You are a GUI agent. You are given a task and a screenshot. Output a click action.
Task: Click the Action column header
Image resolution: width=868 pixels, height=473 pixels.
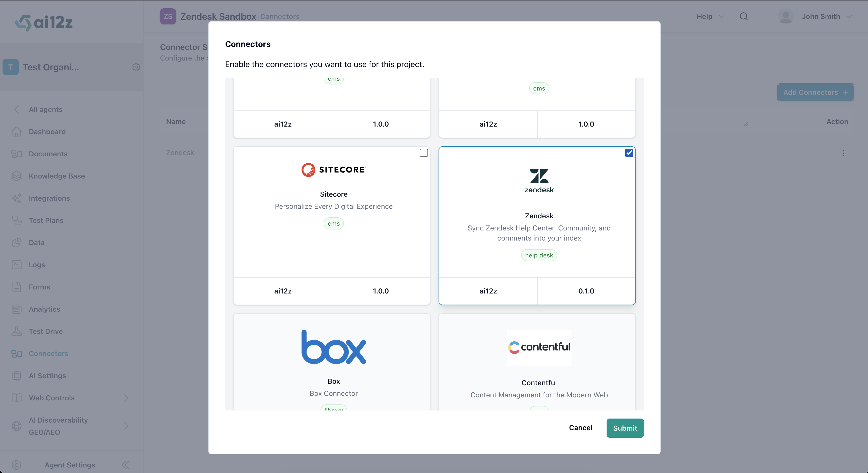[x=837, y=122]
